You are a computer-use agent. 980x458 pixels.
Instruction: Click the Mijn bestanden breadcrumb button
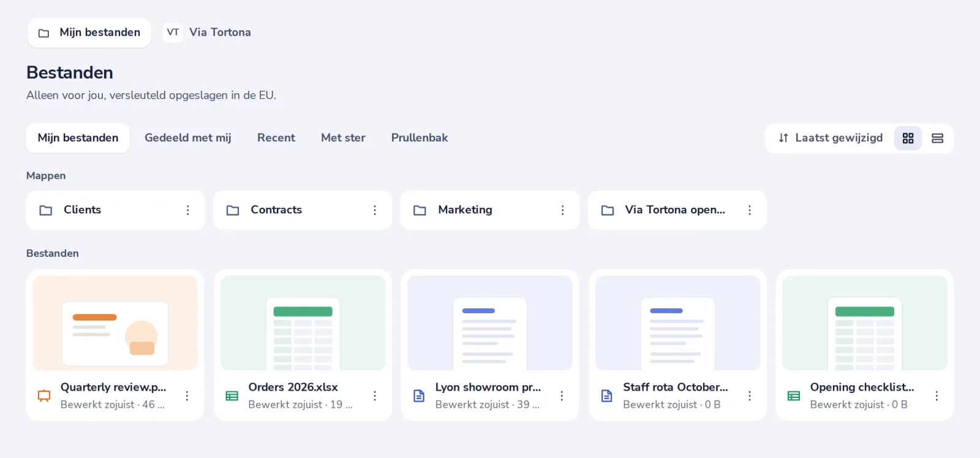[89, 32]
